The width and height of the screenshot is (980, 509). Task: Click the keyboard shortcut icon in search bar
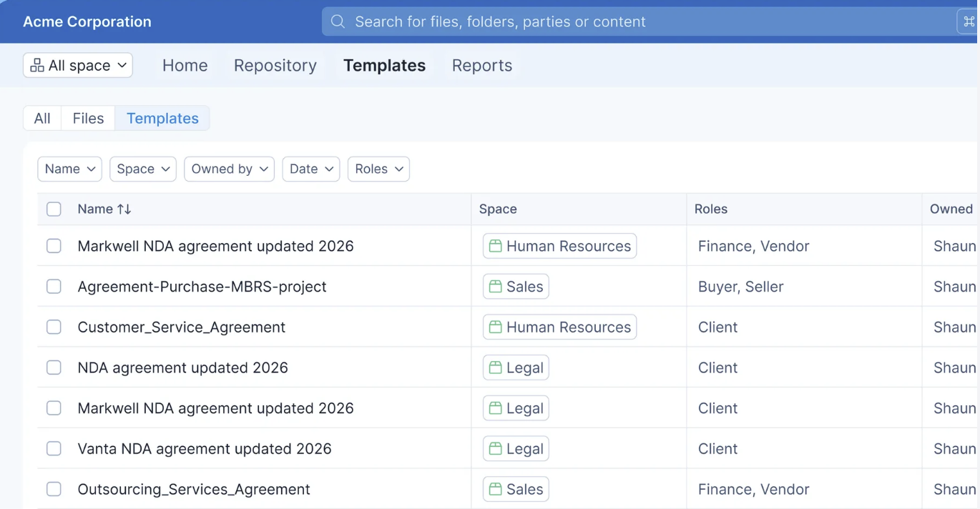click(x=969, y=21)
